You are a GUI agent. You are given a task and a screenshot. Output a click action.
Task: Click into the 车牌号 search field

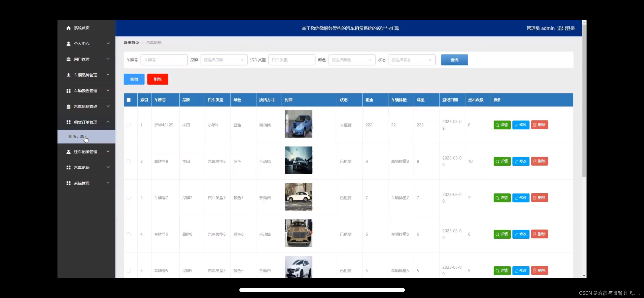tap(164, 60)
